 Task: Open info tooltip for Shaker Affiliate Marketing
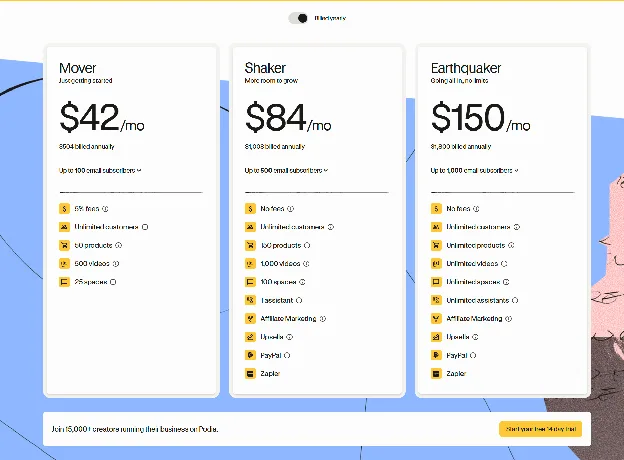pyautogui.click(x=323, y=318)
